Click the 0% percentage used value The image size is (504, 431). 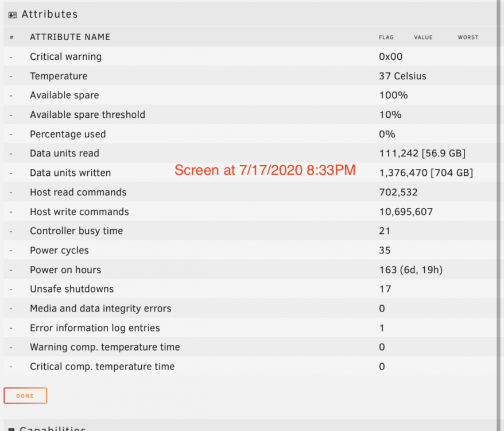[387, 134]
